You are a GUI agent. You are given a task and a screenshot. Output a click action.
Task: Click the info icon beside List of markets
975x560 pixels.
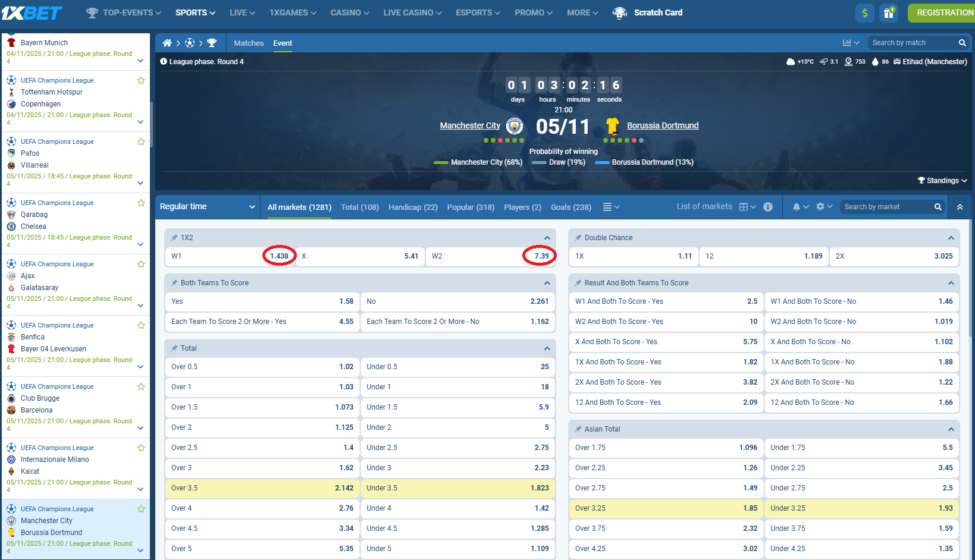pyautogui.click(x=767, y=206)
